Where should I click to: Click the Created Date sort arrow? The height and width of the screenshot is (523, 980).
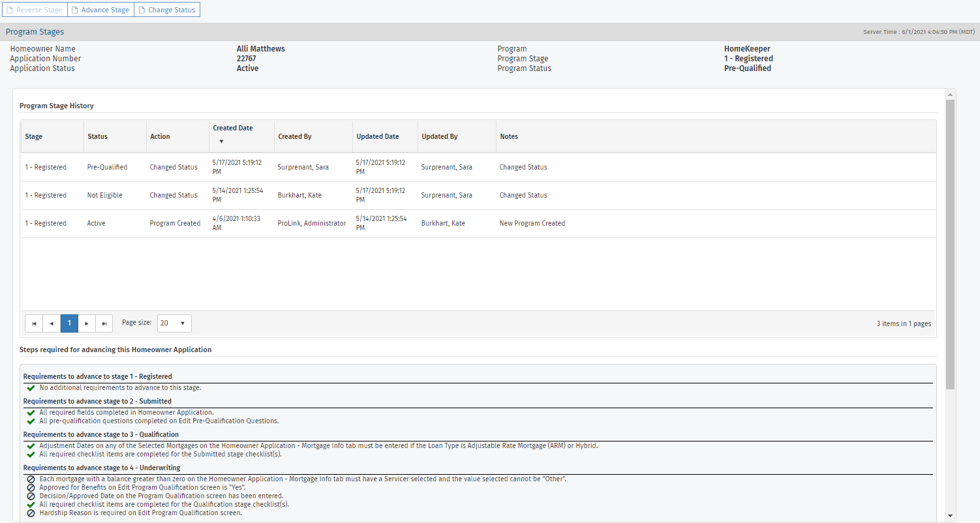[x=221, y=142]
